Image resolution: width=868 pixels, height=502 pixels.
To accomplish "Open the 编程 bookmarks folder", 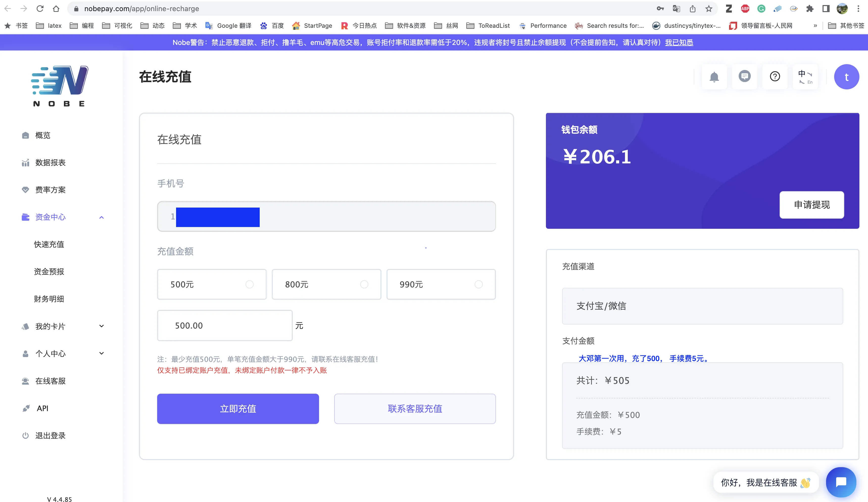I will (82, 26).
